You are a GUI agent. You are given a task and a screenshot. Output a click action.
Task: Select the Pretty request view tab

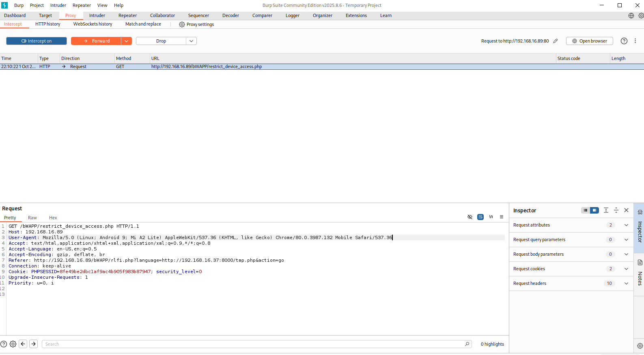pyautogui.click(x=10, y=218)
